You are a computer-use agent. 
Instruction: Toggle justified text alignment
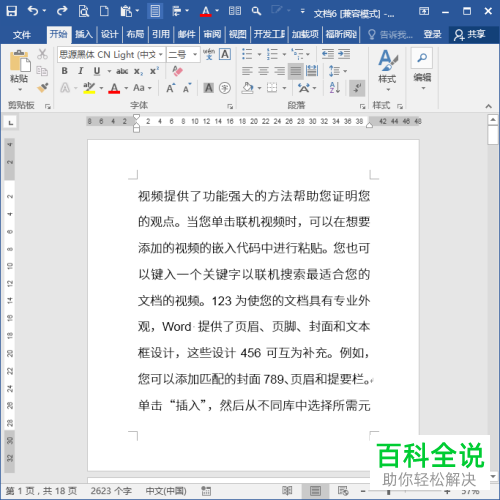click(296, 71)
